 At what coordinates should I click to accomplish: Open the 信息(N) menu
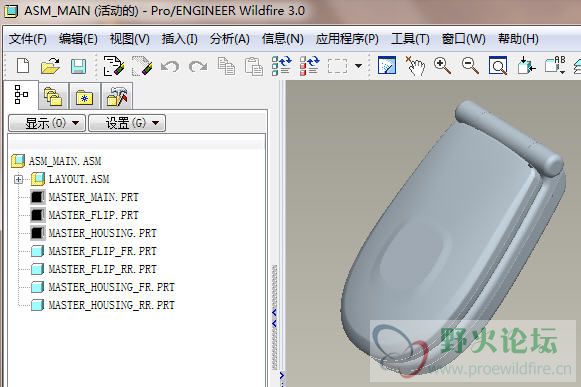(x=283, y=39)
